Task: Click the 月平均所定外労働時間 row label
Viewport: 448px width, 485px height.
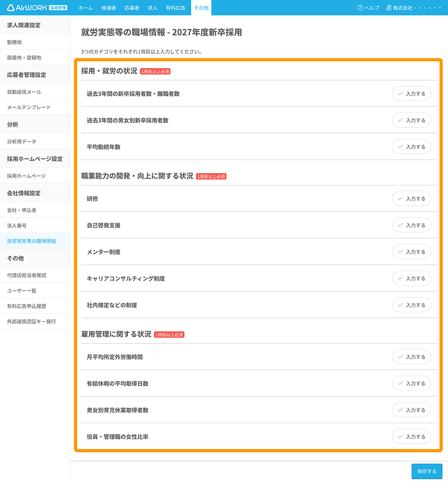Action: click(115, 357)
